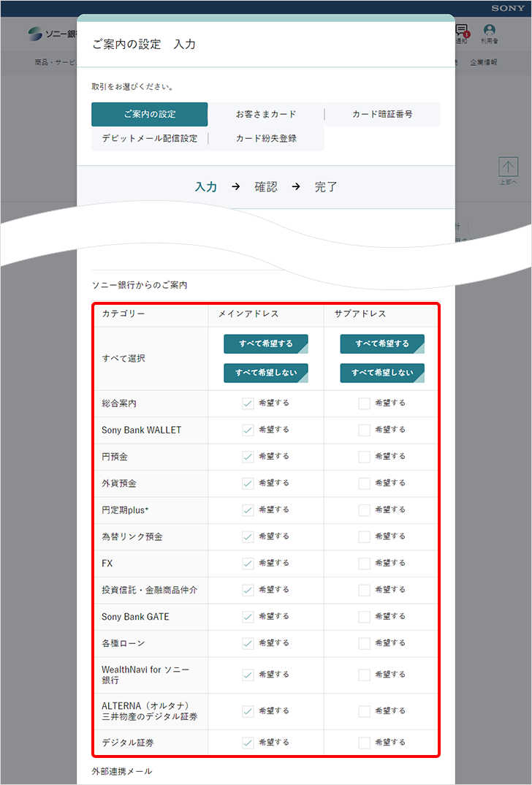Check ALTERNA sub address checkbox
This screenshot has width=532, height=785.
(x=365, y=711)
